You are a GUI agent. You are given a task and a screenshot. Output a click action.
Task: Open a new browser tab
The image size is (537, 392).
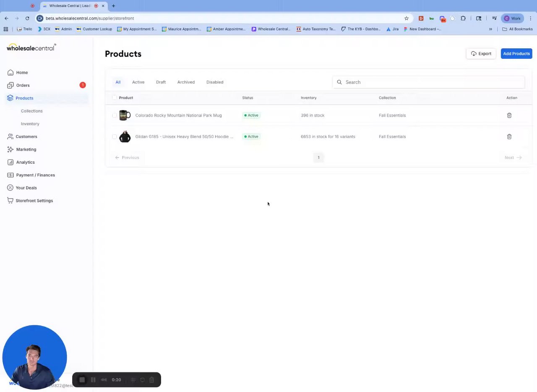point(113,6)
